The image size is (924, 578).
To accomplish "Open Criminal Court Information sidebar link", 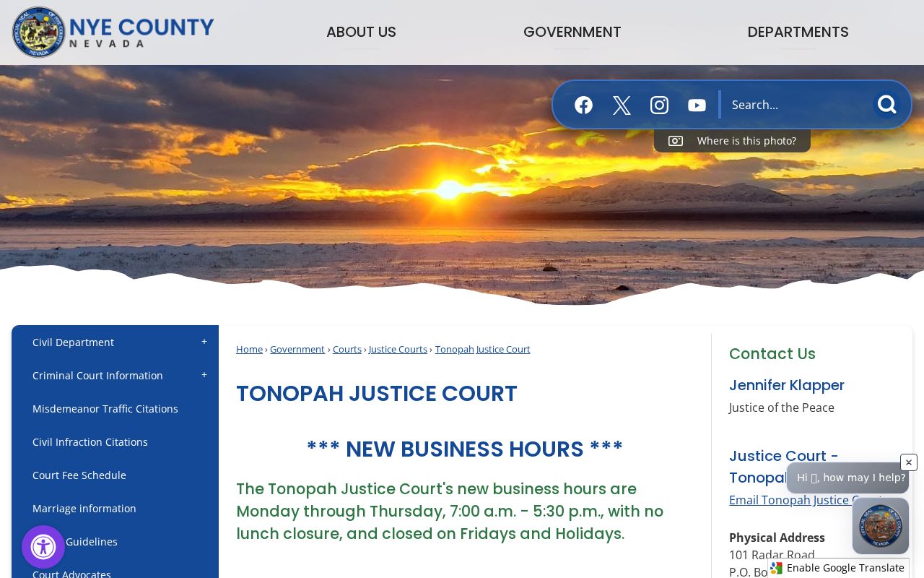I will [x=97, y=376].
